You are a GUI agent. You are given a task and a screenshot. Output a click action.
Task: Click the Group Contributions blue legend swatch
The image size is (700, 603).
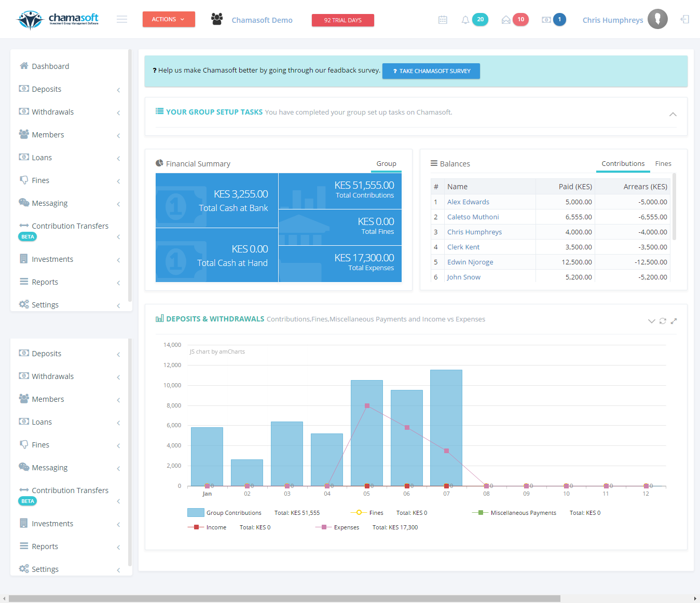point(196,513)
